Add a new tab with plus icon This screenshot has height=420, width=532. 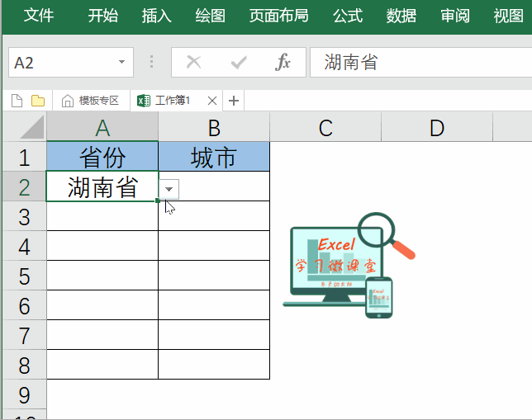[x=234, y=101]
